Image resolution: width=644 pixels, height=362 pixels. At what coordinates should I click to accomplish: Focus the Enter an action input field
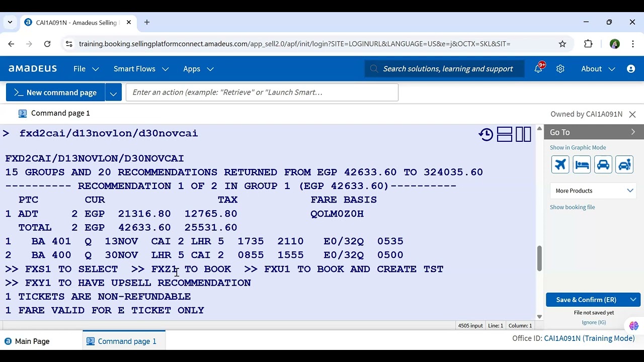(x=262, y=93)
